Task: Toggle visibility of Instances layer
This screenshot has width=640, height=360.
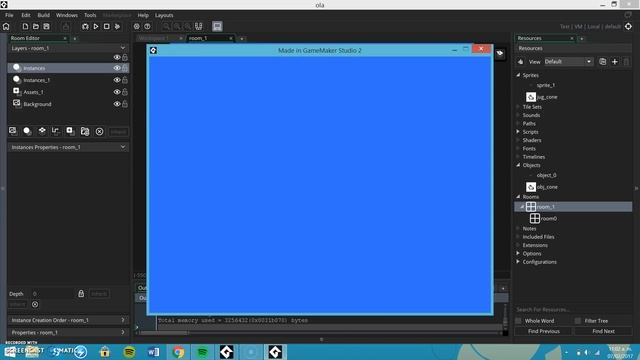Action: 117,68
